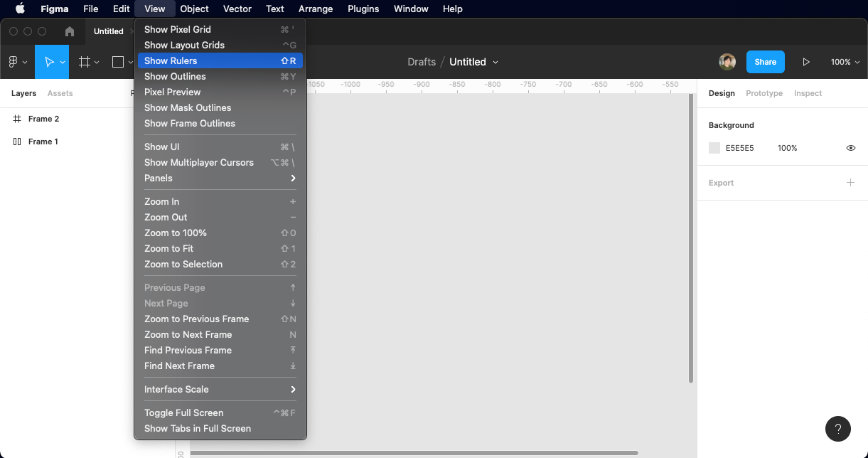This screenshot has height=458, width=868.
Task: Toggle background visibility eye icon
Action: coord(850,148)
